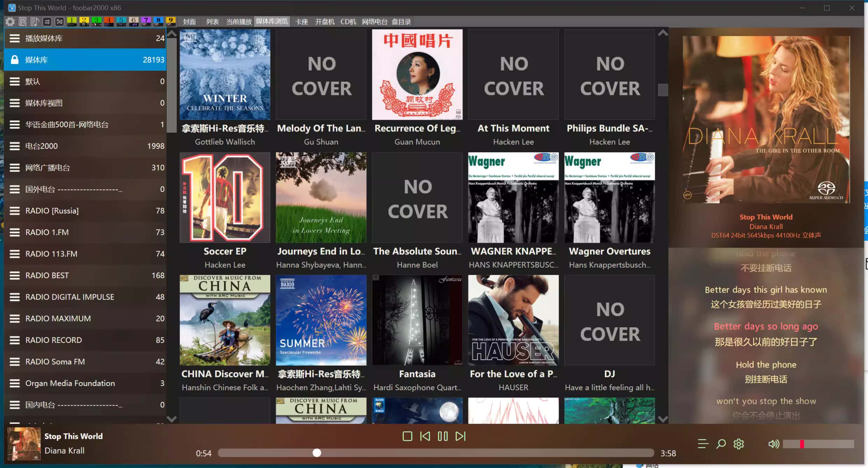This screenshot has height=468, width=868.
Task: Open preferences via top-left gear icon
Action: click(10, 22)
